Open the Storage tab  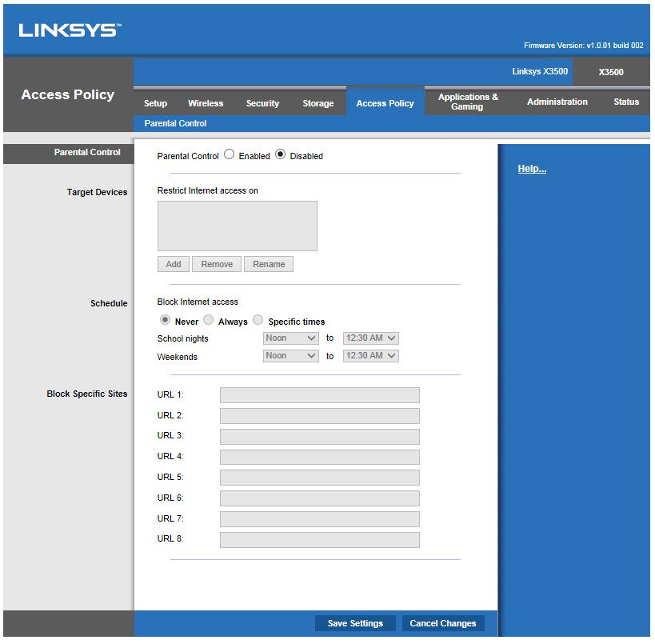318,103
